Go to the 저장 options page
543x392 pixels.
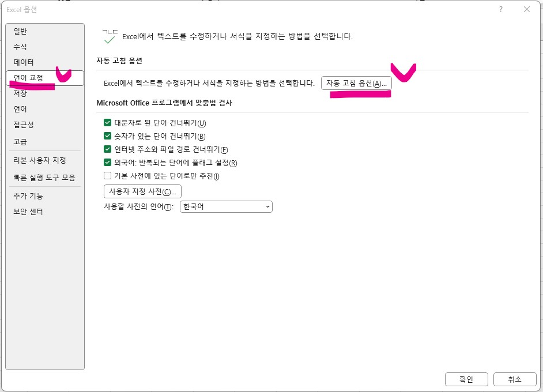click(x=20, y=93)
